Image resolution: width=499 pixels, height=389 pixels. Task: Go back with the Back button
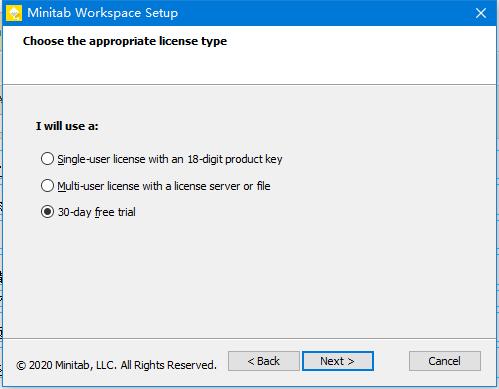click(x=263, y=361)
